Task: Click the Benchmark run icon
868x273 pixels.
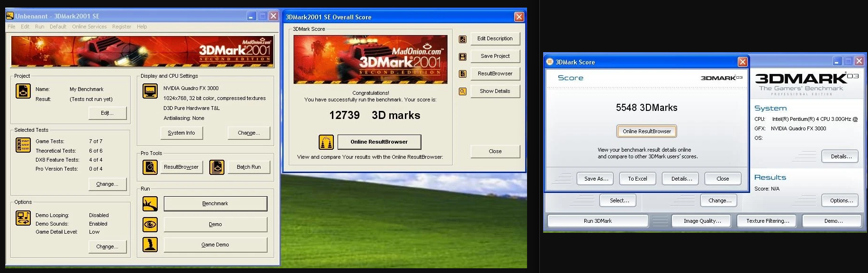Action: click(x=150, y=204)
